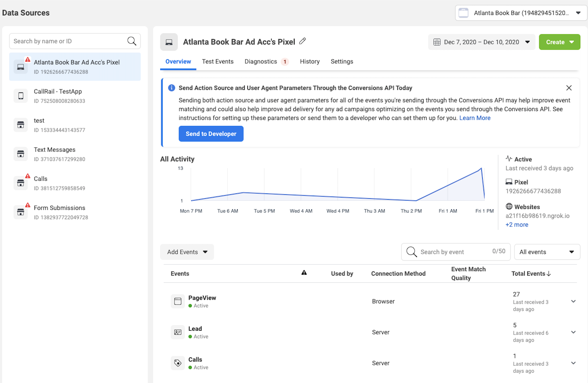The width and height of the screenshot is (588, 383).
Task: Click the magnifier icon in event search
Action: 412,252
